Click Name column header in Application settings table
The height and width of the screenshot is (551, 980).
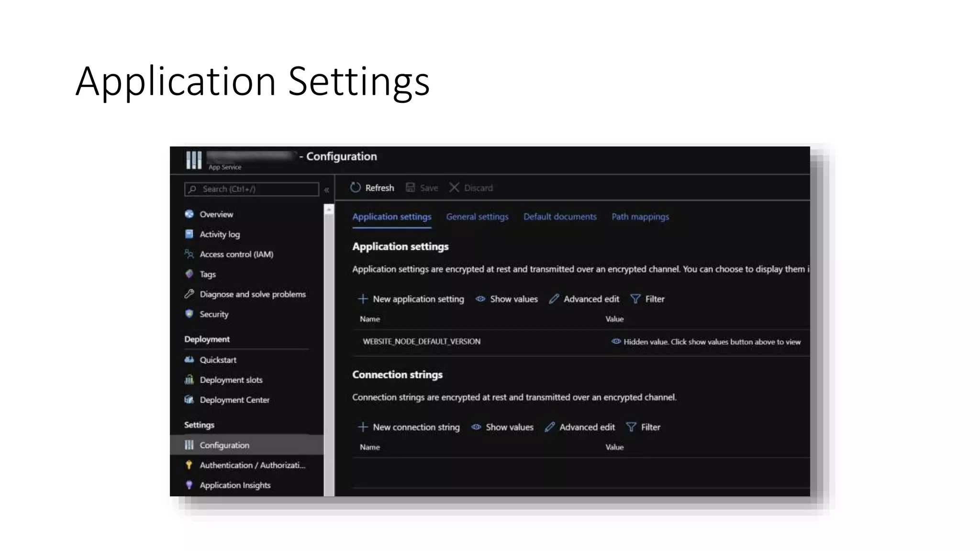(370, 319)
